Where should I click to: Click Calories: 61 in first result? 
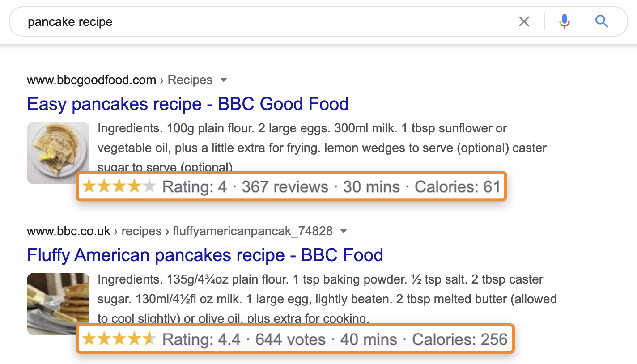[457, 186]
